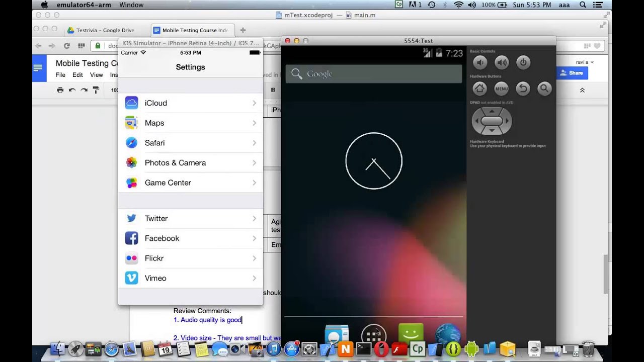The image size is (644, 362).
Task: Open Safari settings row
Action: click(191, 143)
